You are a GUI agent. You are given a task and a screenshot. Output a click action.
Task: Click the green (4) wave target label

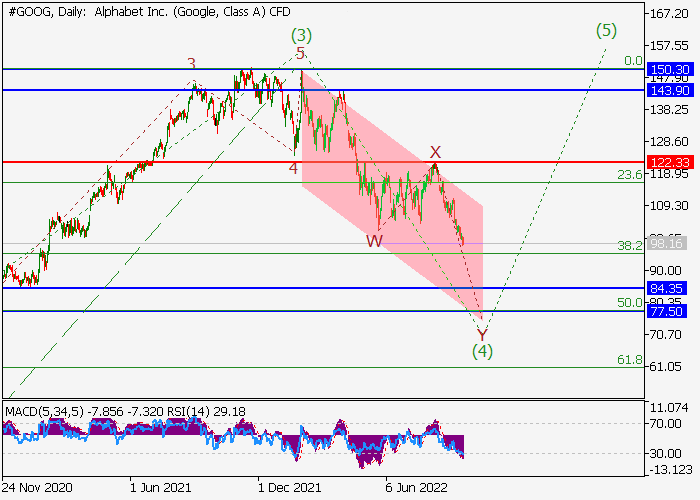pos(483,351)
